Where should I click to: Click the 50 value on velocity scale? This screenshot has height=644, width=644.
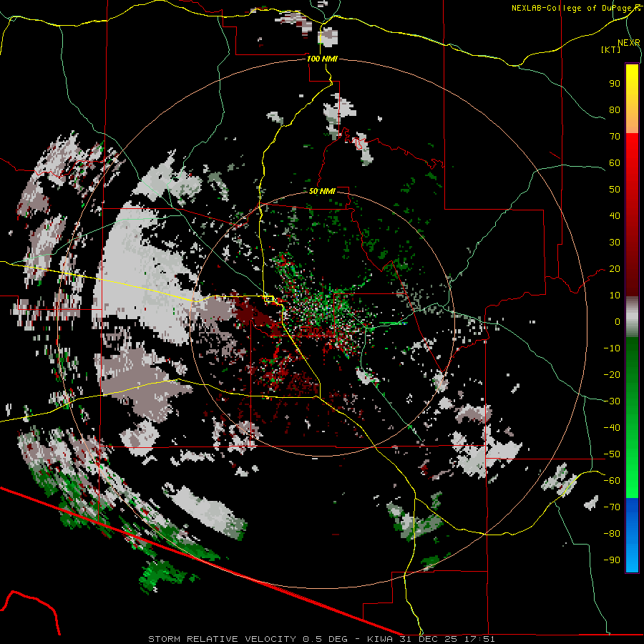point(615,190)
